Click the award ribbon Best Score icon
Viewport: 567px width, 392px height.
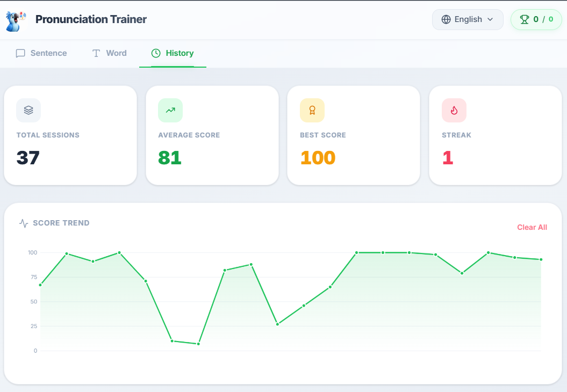[x=312, y=110]
